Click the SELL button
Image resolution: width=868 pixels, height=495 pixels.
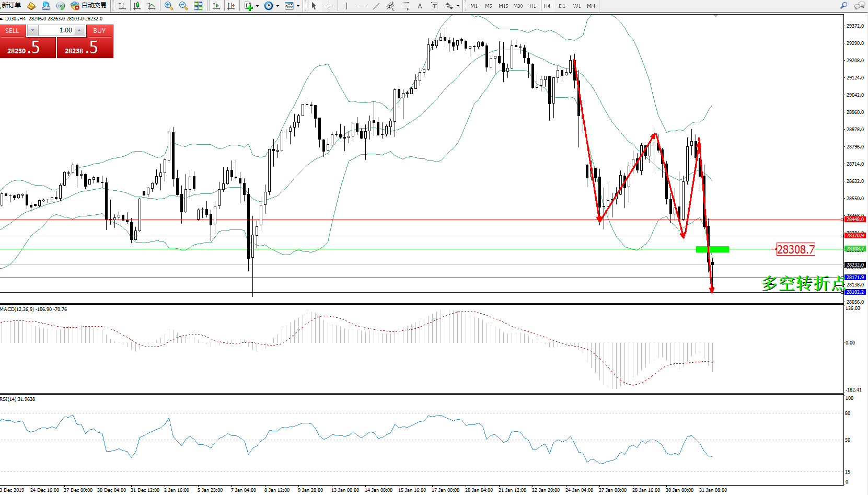13,31
